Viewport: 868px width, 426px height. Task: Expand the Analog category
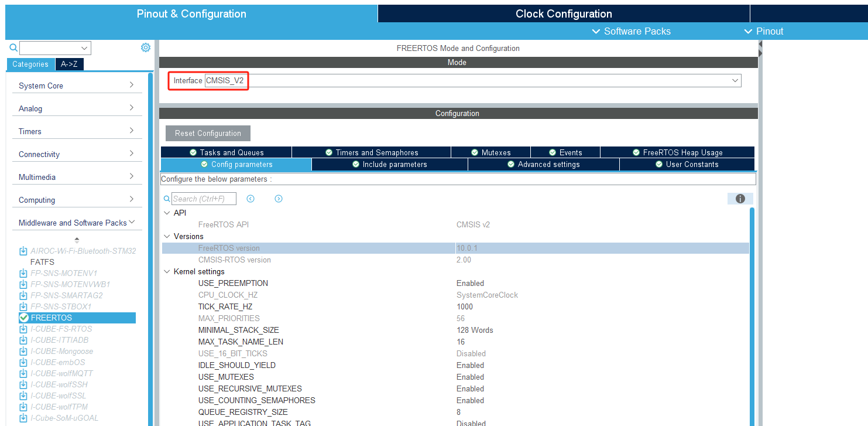[77, 108]
